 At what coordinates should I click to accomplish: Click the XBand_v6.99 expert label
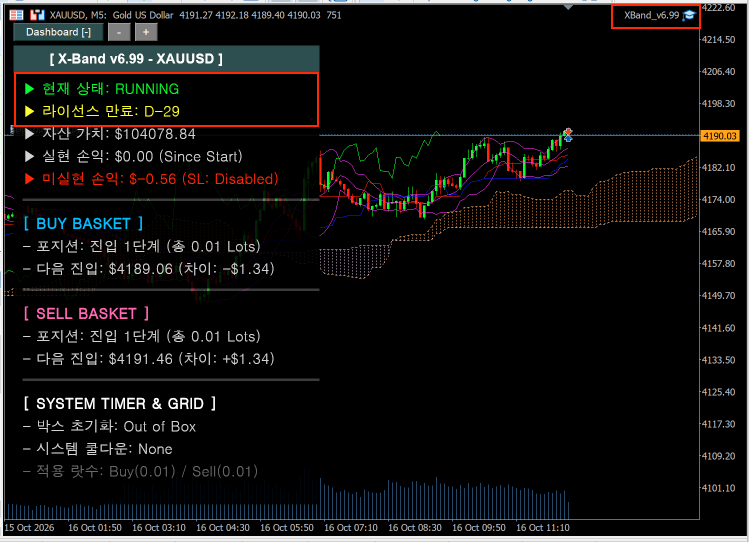(651, 15)
